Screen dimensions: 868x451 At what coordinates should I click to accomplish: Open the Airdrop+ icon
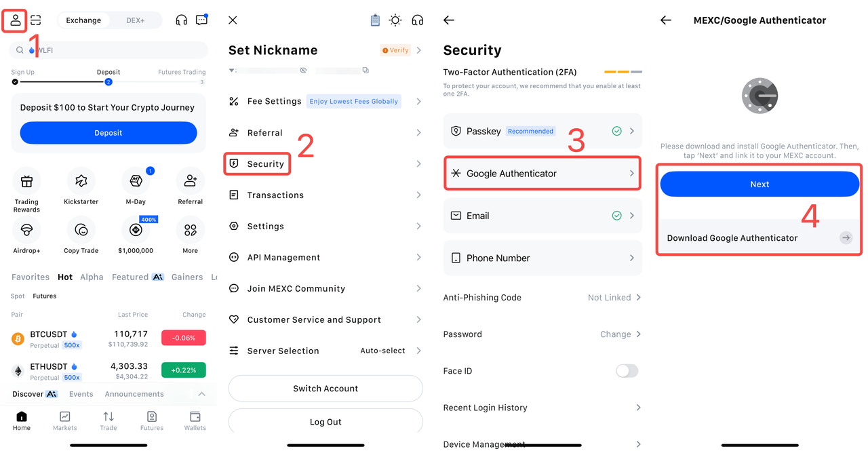pyautogui.click(x=26, y=230)
